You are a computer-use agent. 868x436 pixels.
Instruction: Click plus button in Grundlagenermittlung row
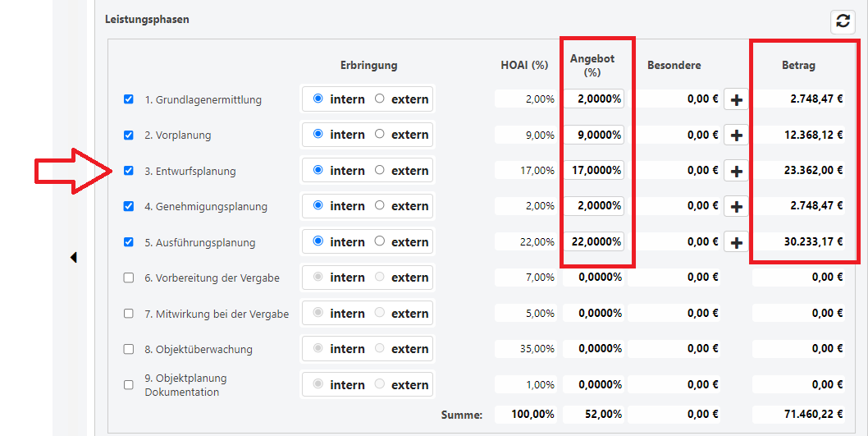click(x=736, y=99)
